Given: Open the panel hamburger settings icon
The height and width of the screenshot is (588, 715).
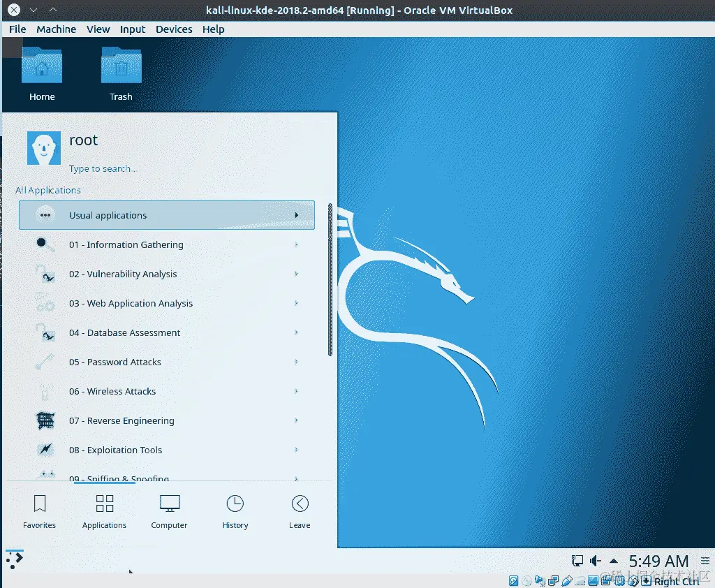Looking at the screenshot, I should pos(705,561).
